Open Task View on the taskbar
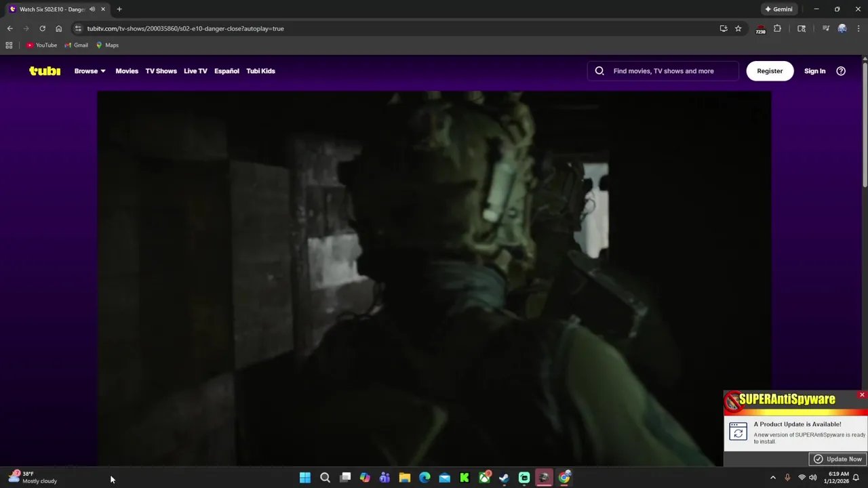868x488 pixels. (345, 478)
